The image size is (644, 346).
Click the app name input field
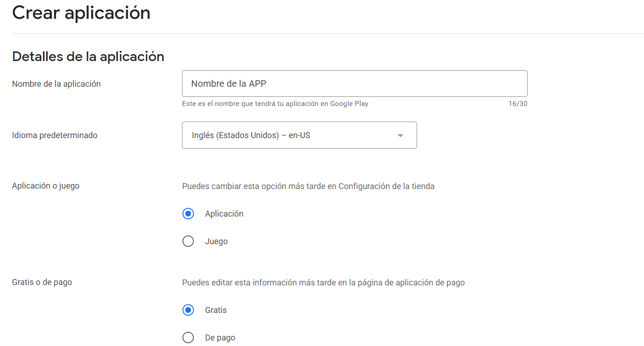354,84
